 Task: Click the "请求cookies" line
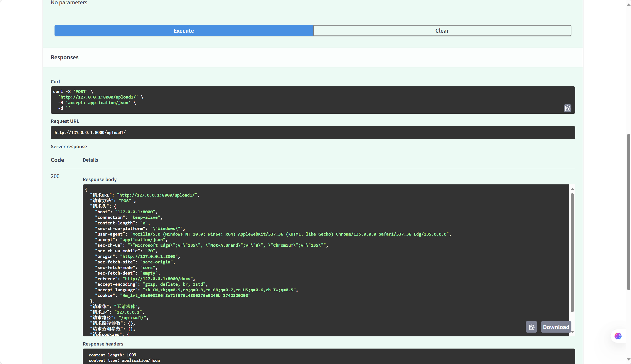[x=110, y=334]
